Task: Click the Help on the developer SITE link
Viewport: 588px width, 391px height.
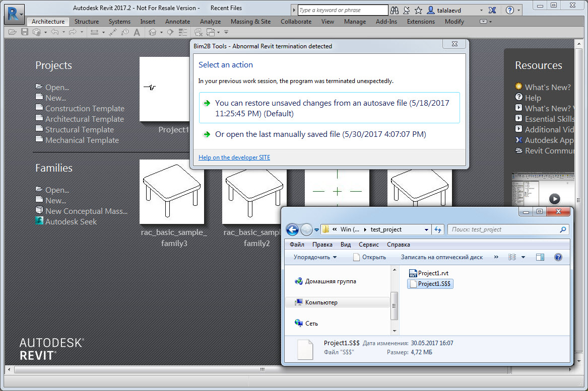Action: coord(234,157)
